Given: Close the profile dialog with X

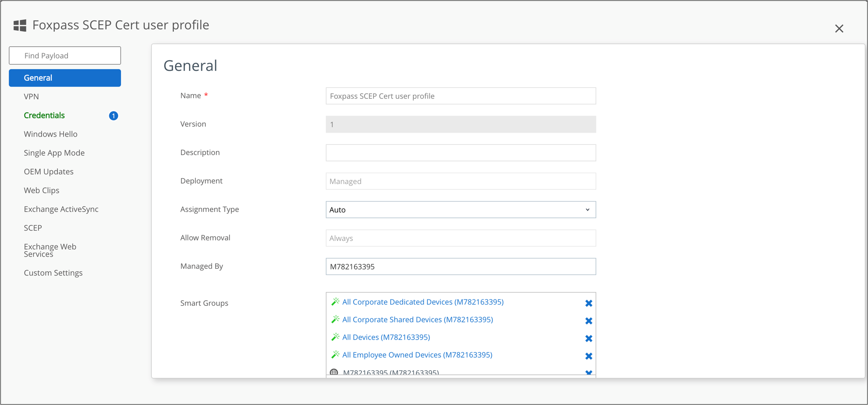Looking at the screenshot, I should coord(839,28).
